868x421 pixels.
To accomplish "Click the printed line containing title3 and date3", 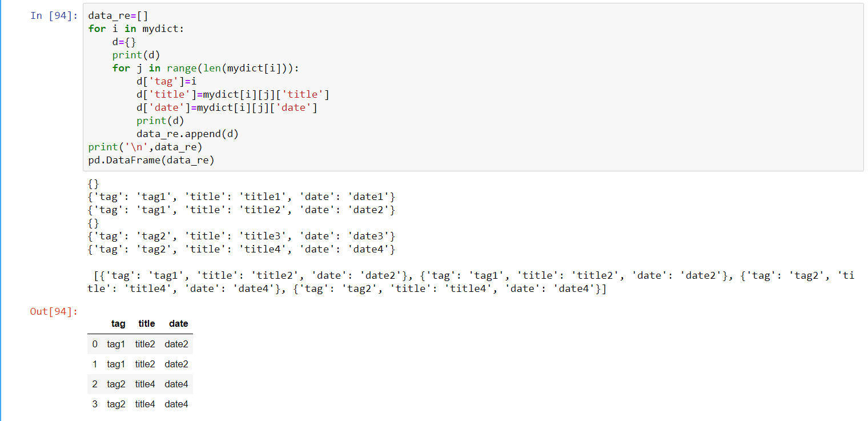I will (x=242, y=236).
